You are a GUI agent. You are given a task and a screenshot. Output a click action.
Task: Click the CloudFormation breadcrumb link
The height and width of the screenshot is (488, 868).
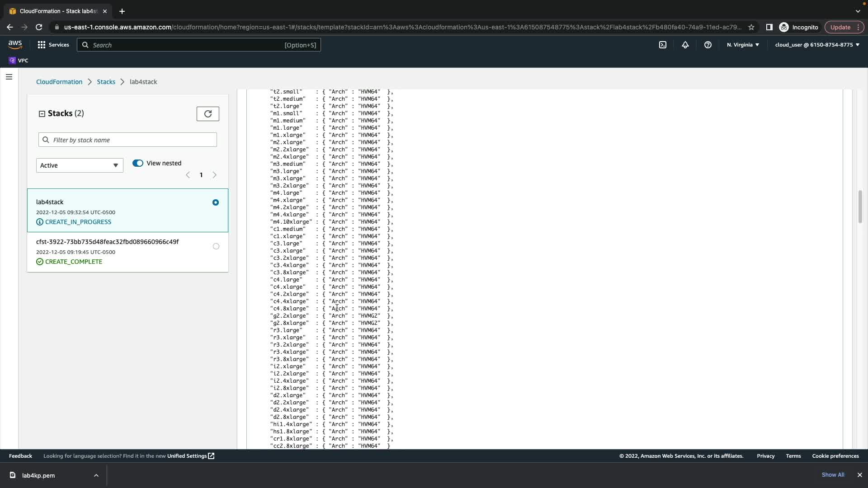59,82
